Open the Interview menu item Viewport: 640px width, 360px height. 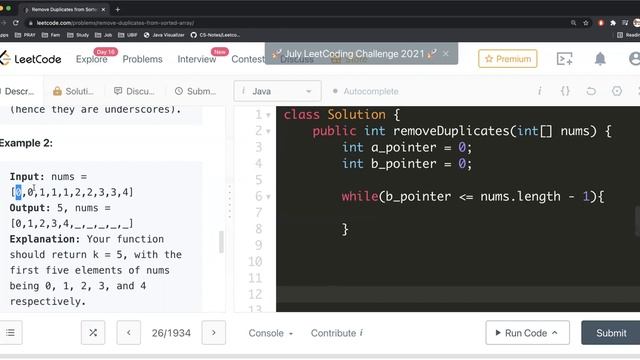pyautogui.click(x=197, y=59)
